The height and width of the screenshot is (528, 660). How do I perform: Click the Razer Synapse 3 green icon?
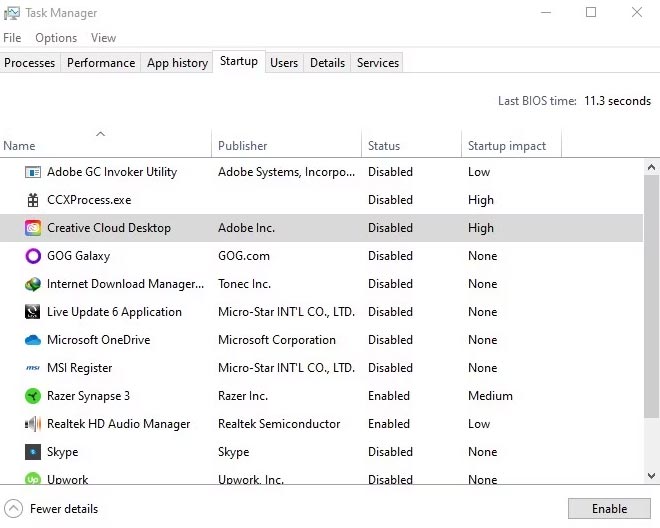(33, 396)
